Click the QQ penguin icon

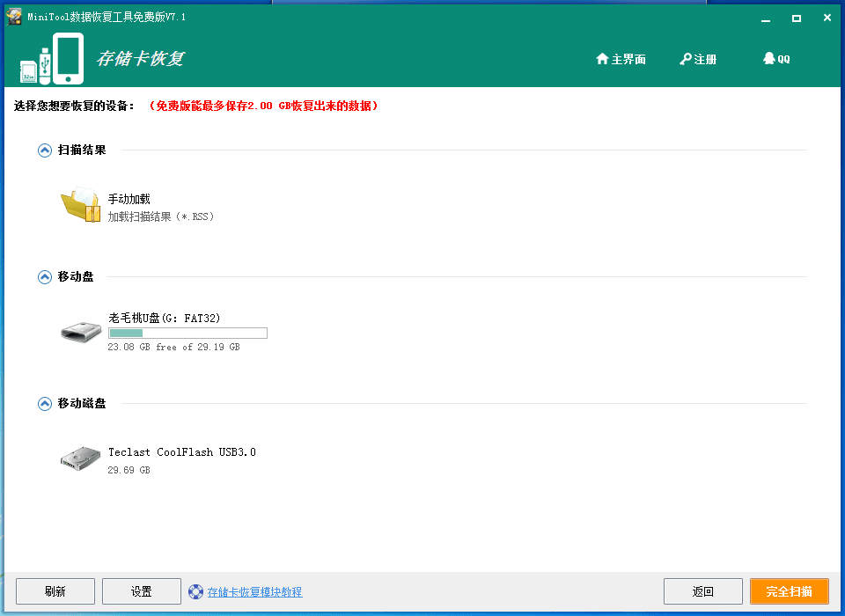[x=769, y=59]
